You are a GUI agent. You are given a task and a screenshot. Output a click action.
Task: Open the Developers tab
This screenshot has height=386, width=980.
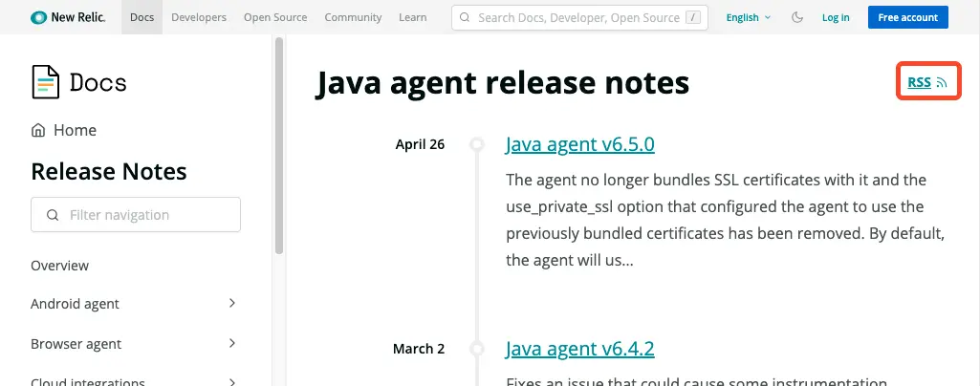pos(199,17)
